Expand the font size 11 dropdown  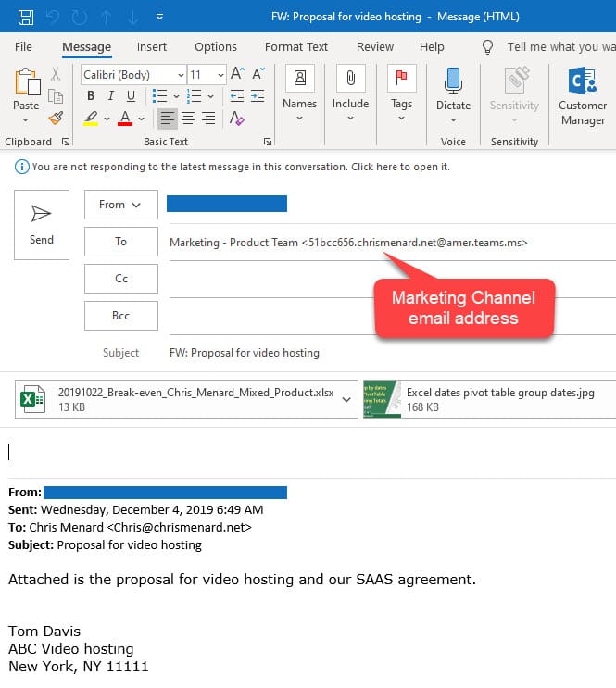pyautogui.click(x=220, y=75)
